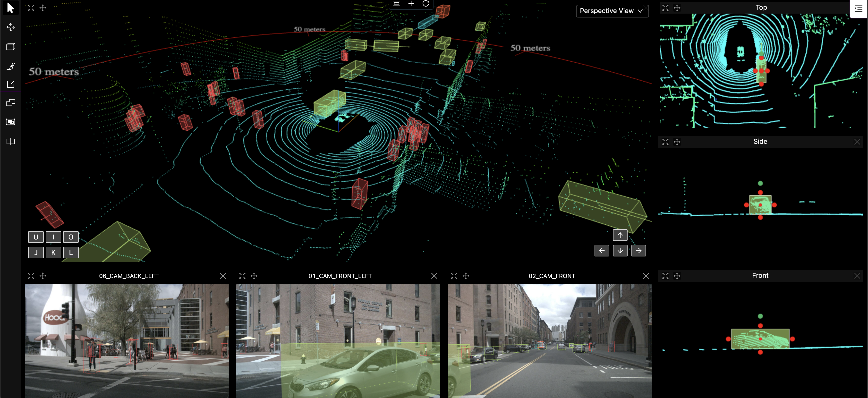This screenshot has width=868, height=398.
Task: Maximize the Top view panel
Action: pos(665,8)
